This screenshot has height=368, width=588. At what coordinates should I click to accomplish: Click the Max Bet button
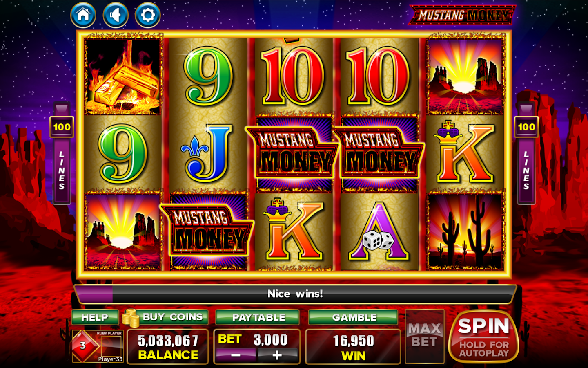[425, 336]
